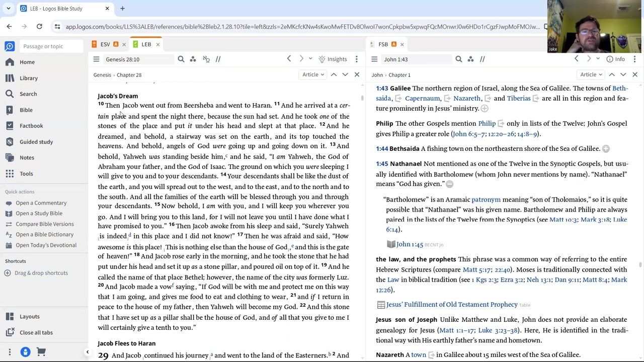This screenshot has width=644, height=362.
Task: Close the LEB locator bar
Action: [x=357, y=74]
